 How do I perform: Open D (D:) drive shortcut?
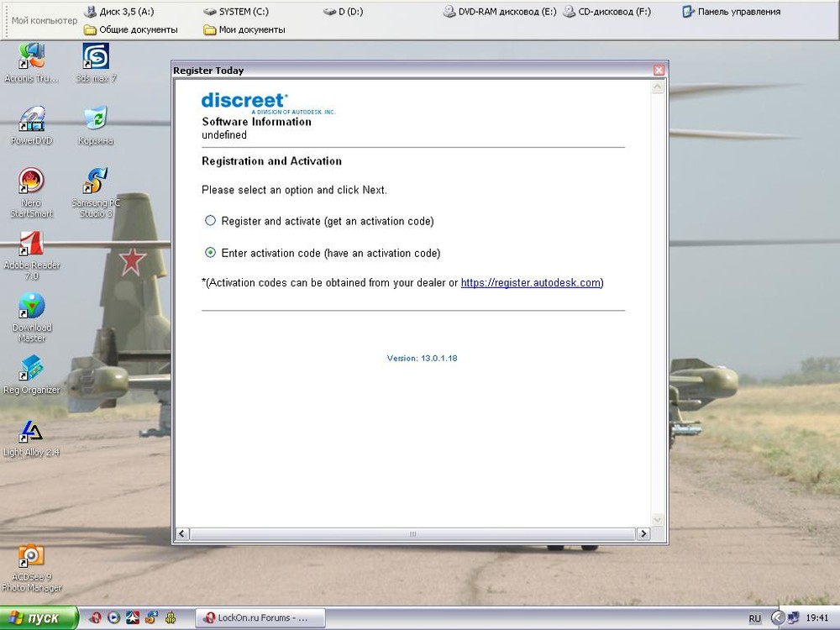coord(344,11)
